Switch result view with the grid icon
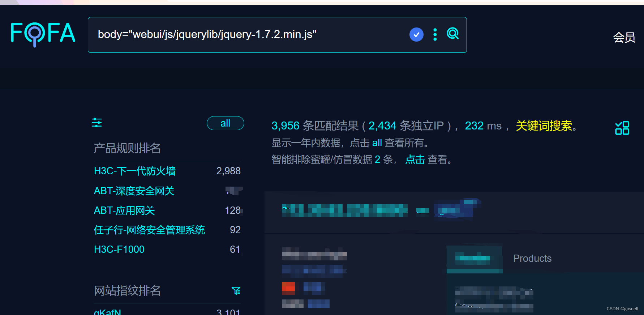Viewport: 644px width, 315px height. [622, 128]
